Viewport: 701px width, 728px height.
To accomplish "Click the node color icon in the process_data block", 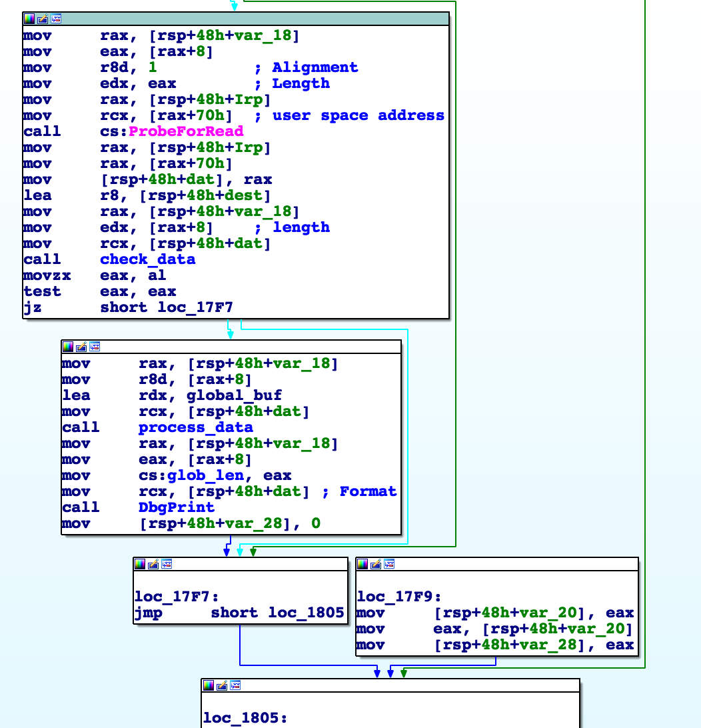I will [68, 347].
